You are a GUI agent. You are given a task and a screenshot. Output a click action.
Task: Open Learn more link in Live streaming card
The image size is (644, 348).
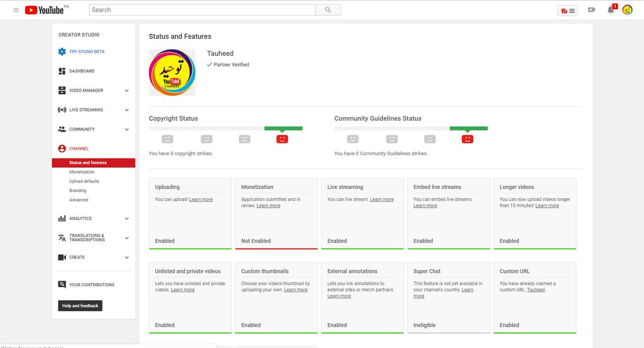382,199
